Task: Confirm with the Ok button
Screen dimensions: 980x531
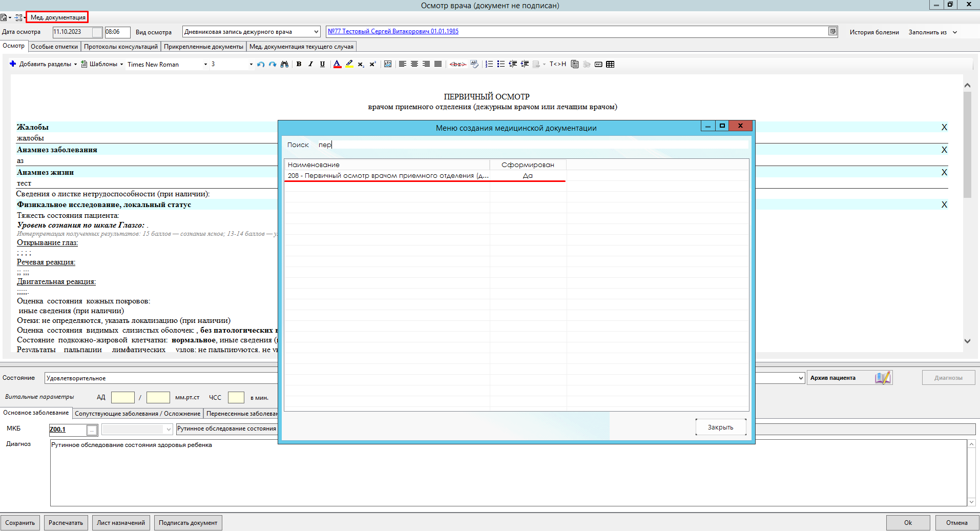Action: pyautogui.click(x=908, y=523)
